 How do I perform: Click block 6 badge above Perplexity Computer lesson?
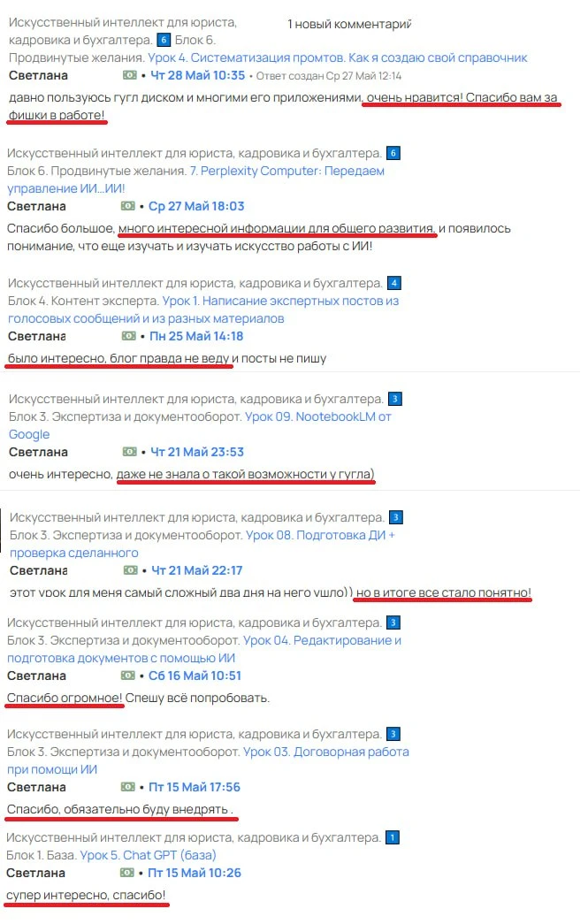point(393,153)
